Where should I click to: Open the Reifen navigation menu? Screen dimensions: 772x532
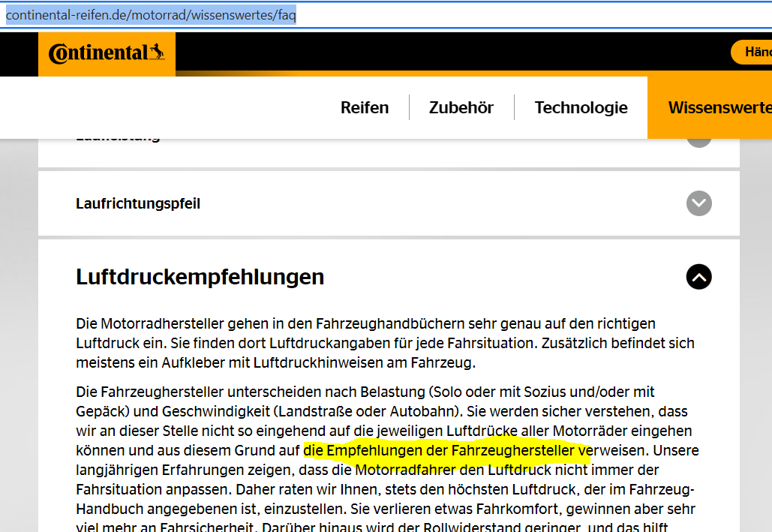[x=365, y=107]
